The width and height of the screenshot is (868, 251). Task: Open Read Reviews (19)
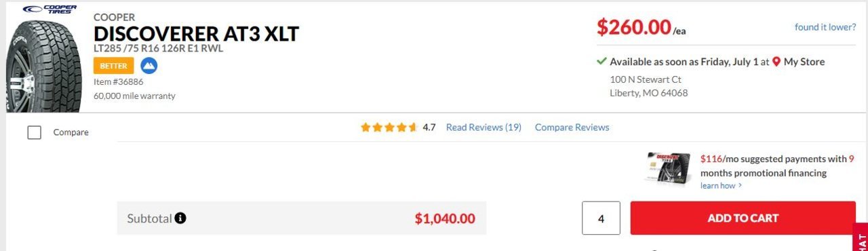tap(484, 127)
